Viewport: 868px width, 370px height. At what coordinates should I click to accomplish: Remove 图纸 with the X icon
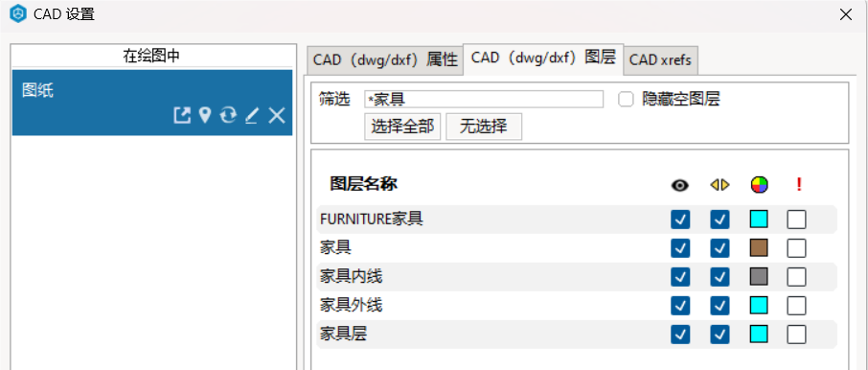click(x=276, y=116)
